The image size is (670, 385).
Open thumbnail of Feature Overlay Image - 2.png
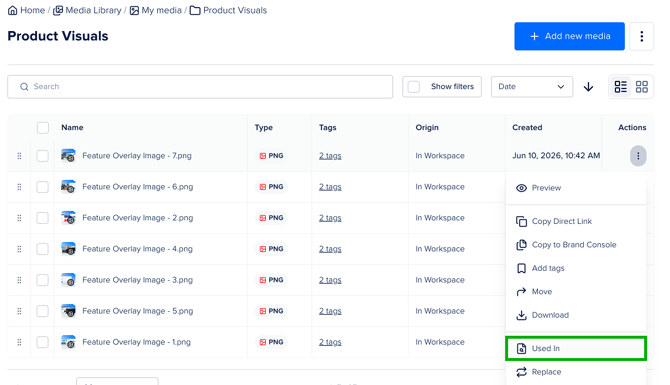[x=68, y=218]
